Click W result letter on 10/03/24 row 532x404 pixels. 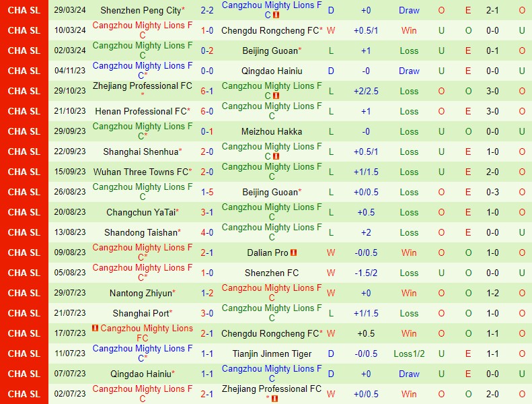(x=331, y=30)
